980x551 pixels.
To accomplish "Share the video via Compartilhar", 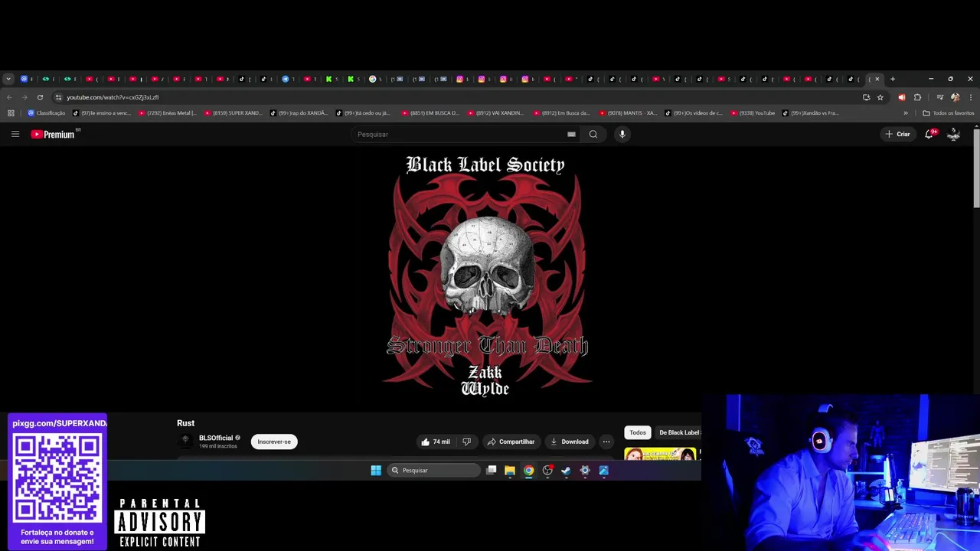I will pyautogui.click(x=511, y=442).
